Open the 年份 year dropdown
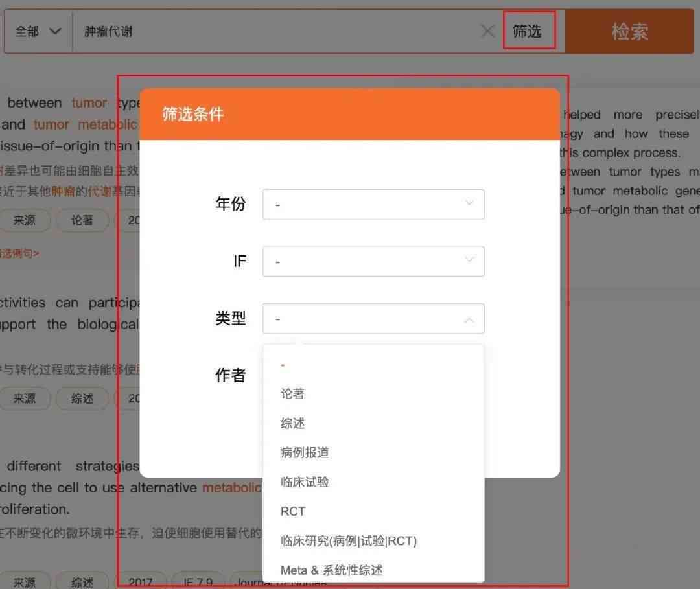Viewport: 700px width, 589px height. [x=373, y=204]
